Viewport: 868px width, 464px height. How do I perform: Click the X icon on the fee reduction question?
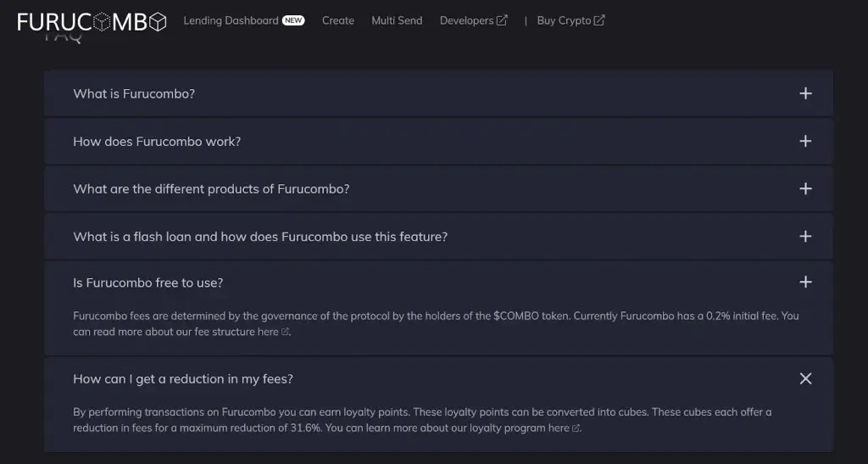pyautogui.click(x=805, y=378)
